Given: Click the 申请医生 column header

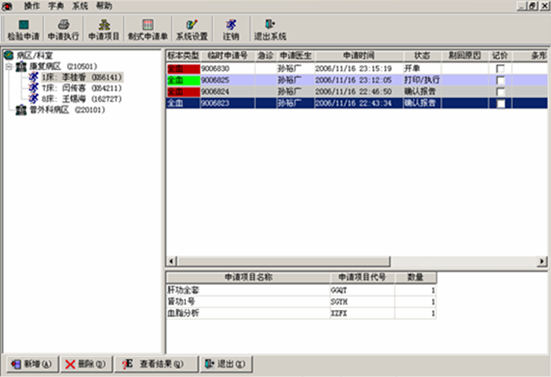Looking at the screenshot, I should pos(296,56).
